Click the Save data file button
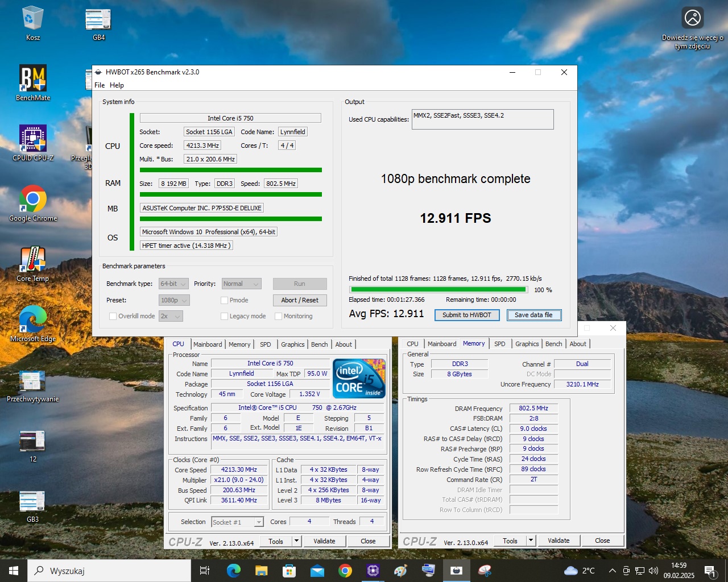The width and height of the screenshot is (728, 582). pos(533,315)
